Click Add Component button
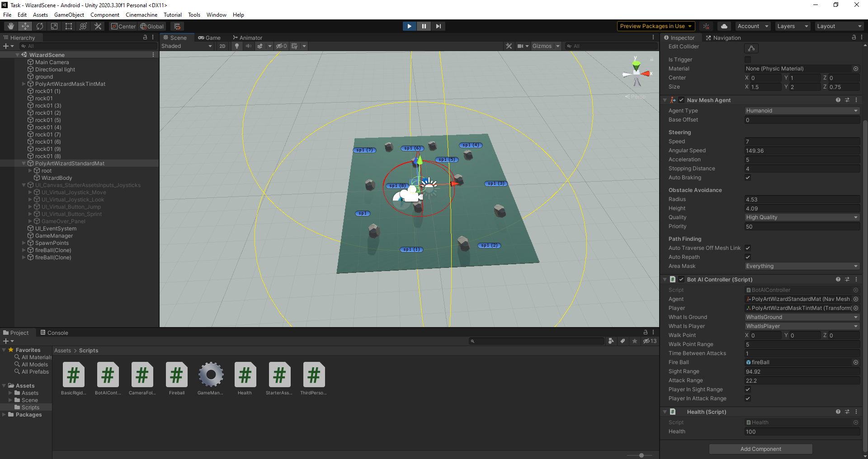This screenshot has height=459, width=868. [760, 449]
